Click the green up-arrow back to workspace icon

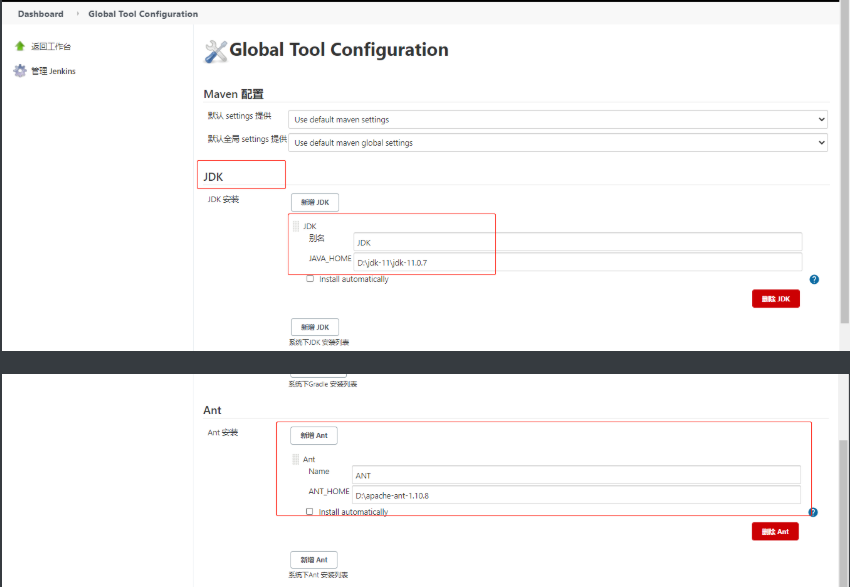click(x=20, y=46)
